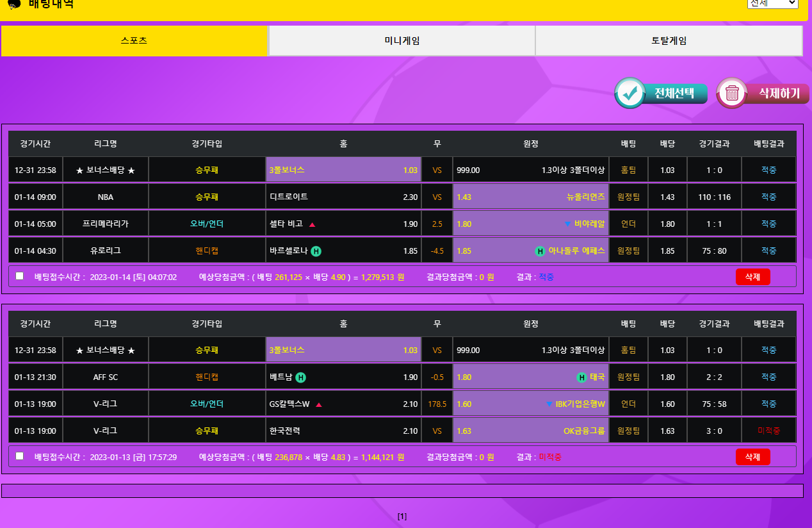Check the box for the 17:57:29 bet slip
This screenshot has height=528, width=812.
20,456
